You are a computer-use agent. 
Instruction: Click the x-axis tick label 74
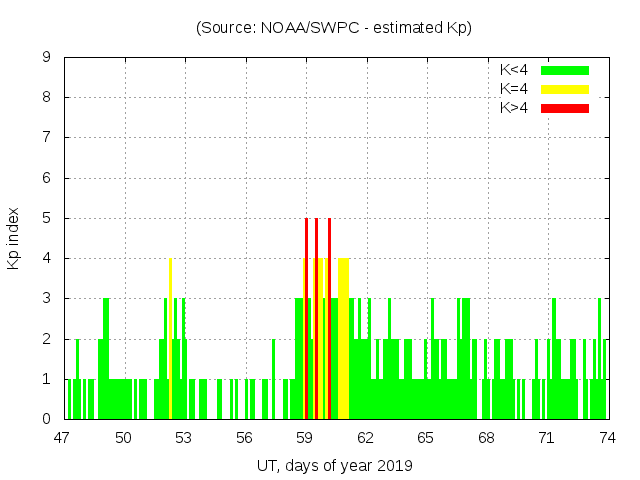tap(606, 437)
